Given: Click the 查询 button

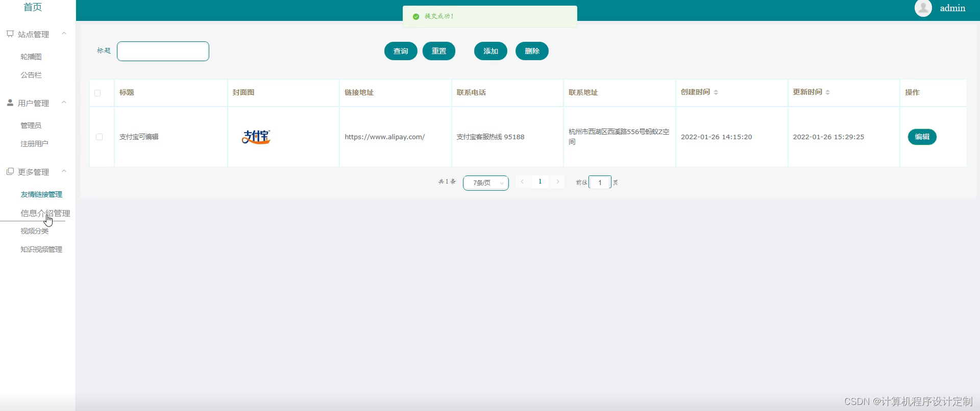Looking at the screenshot, I should click(401, 51).
